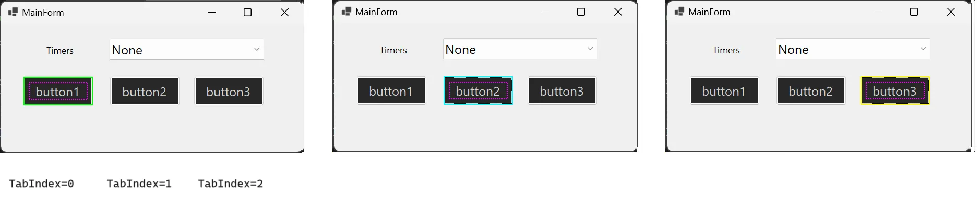Screen dimensions: 980x217
Task: Click the Timers label in button2-focused window
Action: click(393, 50)
